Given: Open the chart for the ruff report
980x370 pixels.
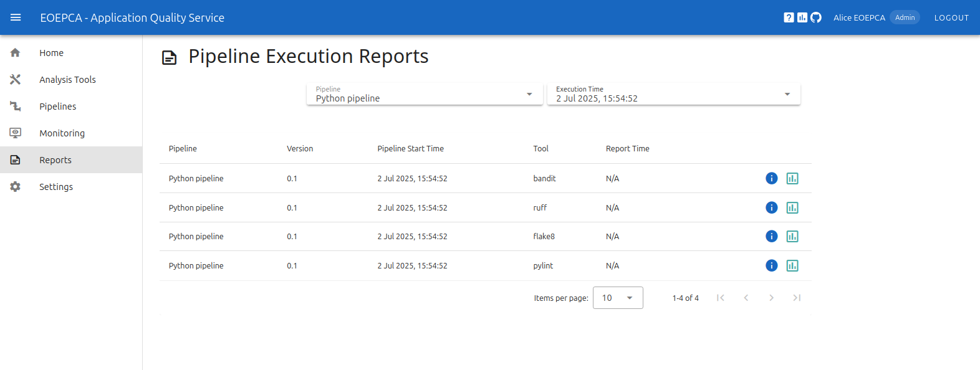Looking at the screenshot, I should 792,207.
